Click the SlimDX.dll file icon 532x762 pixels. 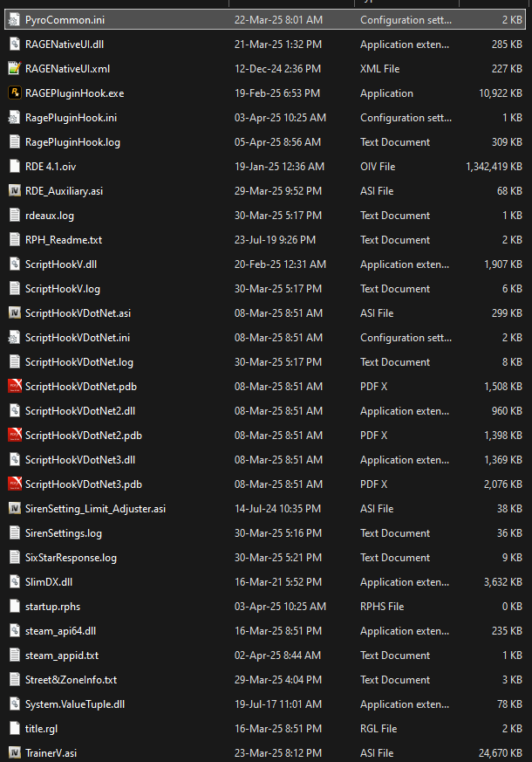point(15,581)
